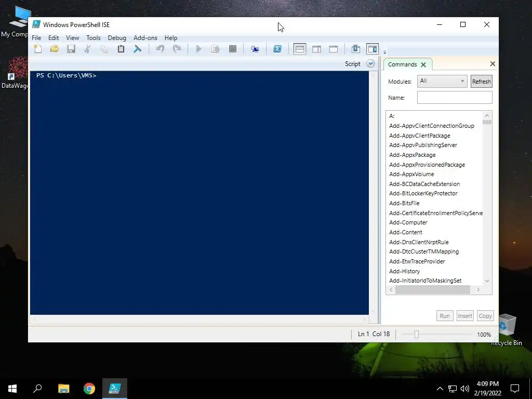Click the Insert button in Commands
Viewport: 532px width, 399px height.
[x=465, y=316]
